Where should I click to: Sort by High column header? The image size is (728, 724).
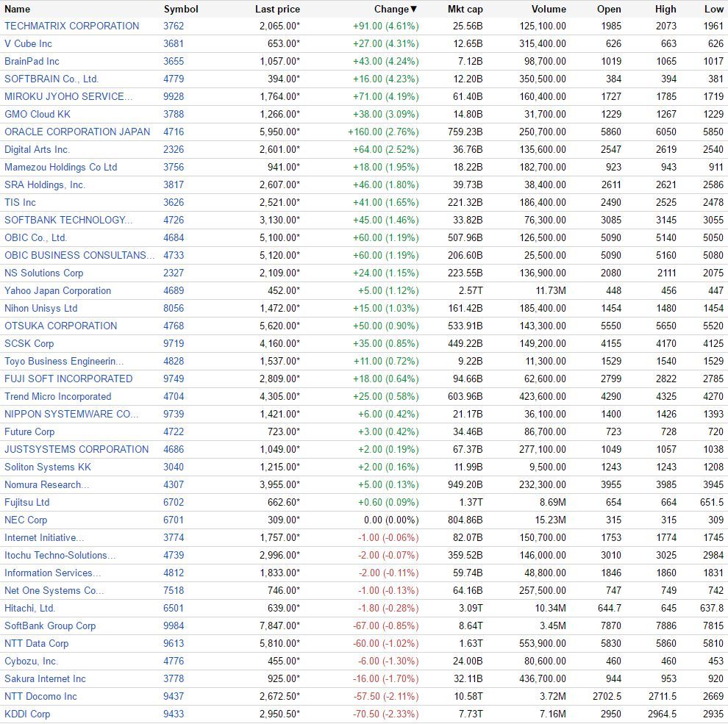(665, 10)
